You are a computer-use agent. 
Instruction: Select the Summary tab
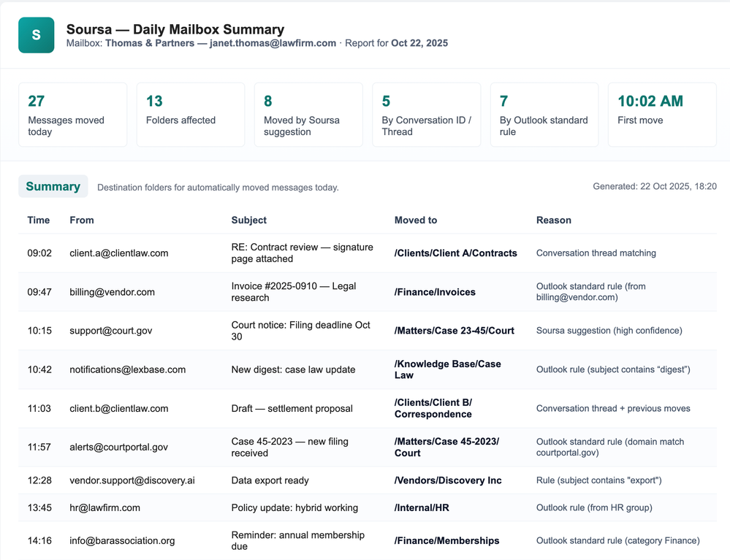click(x=53, y=186)
